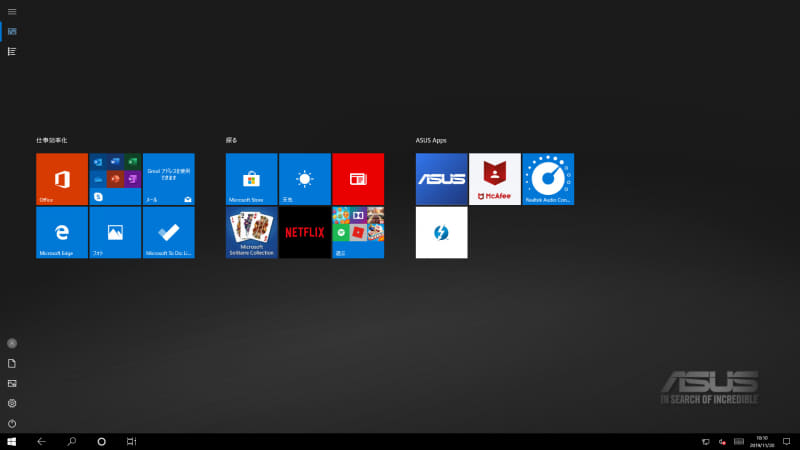Open the Photos tile
The width and height of the screenshot is (800, 450).
pyautogui.click(x=115, y=232)
